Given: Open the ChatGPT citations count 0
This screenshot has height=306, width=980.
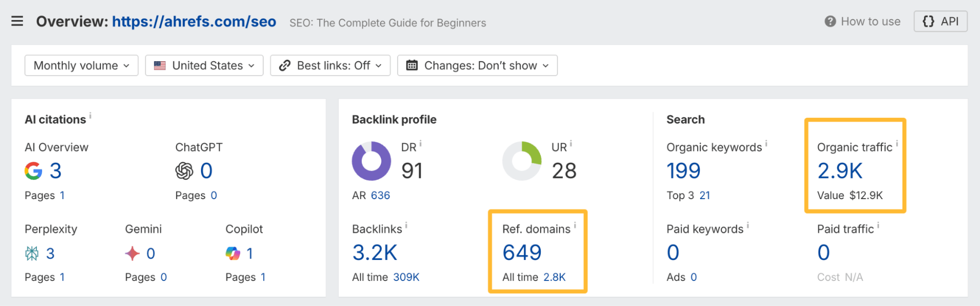Looking at the screenshot, I should pyautogui.click(x=206, y=171).
